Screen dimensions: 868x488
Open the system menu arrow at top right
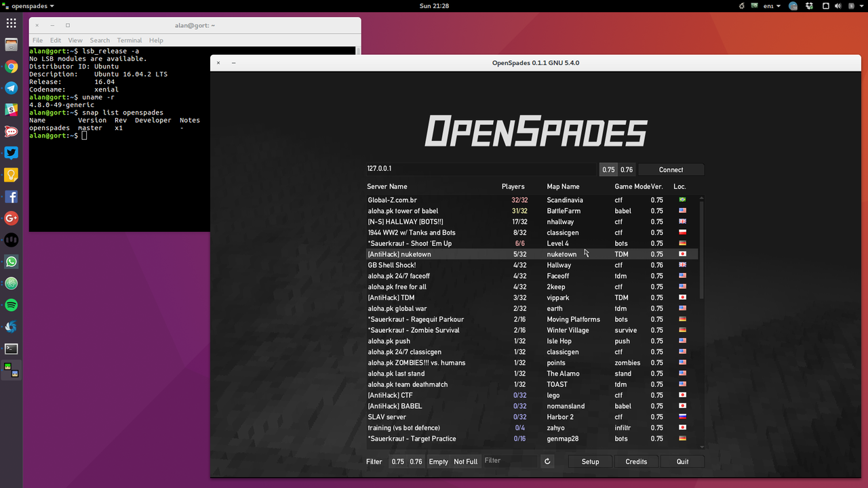tap(861, 6)
